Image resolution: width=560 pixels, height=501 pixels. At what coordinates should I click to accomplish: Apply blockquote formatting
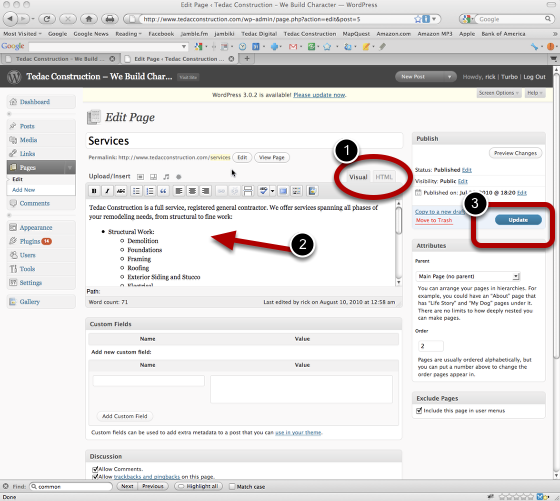click(163, 191)
